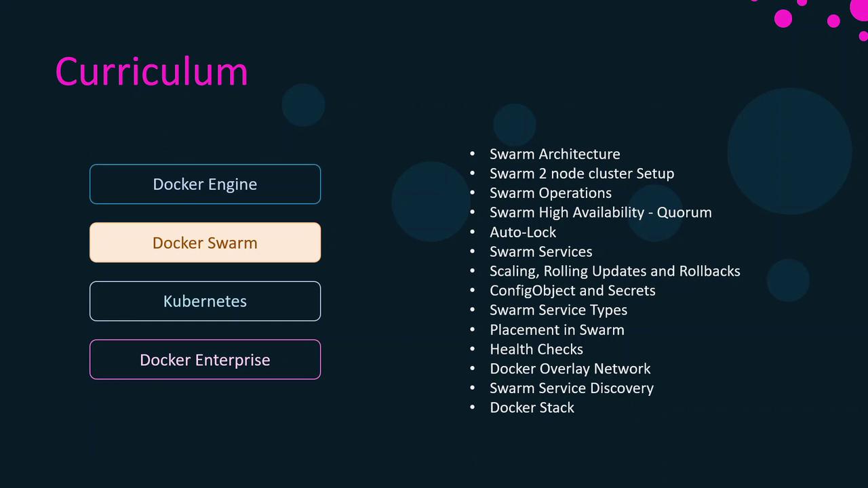
Task: Select the Swarm Architecture bullet
Action: click(x=555, y=155)
